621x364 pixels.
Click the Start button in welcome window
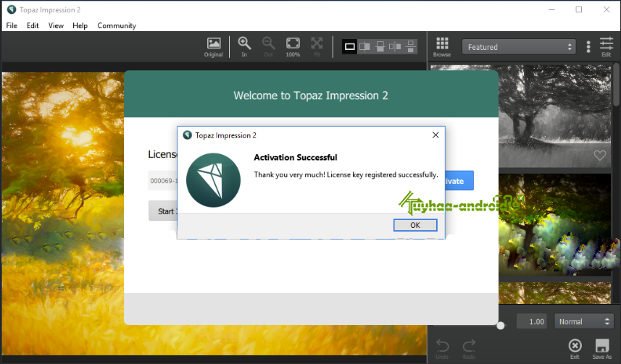coord(163,211)
